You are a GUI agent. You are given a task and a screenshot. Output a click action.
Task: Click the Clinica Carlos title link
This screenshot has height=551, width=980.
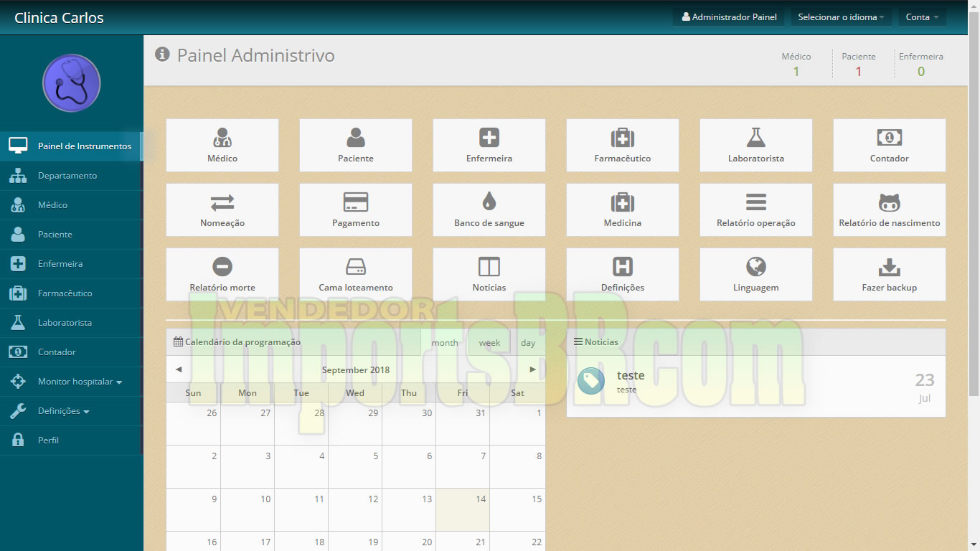(x=59, y=18)
